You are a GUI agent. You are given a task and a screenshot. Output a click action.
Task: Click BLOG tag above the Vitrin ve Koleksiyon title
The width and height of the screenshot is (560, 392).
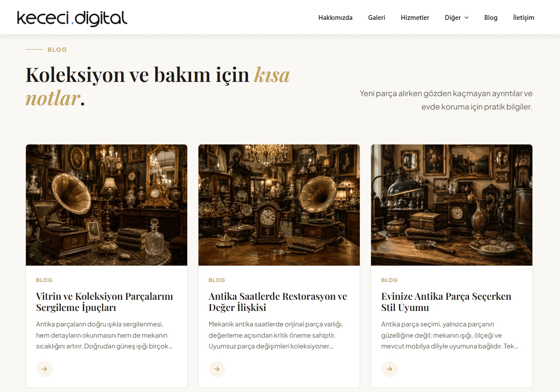point(44,280)
